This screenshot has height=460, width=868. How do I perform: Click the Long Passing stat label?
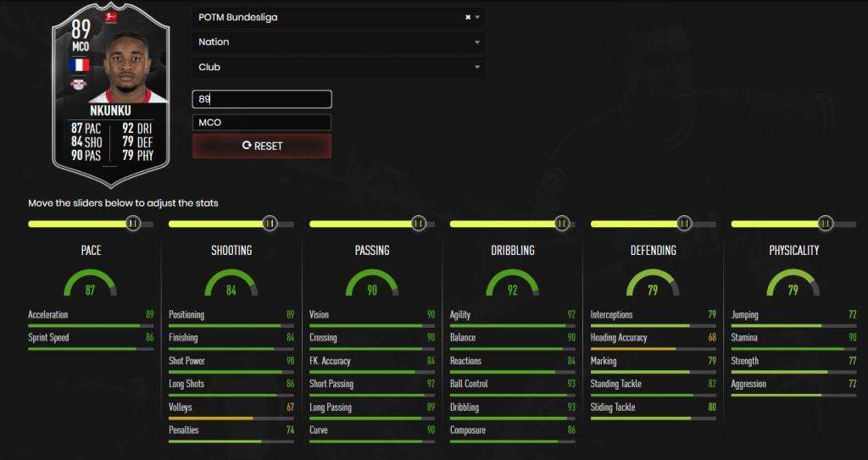click(331, 407)
